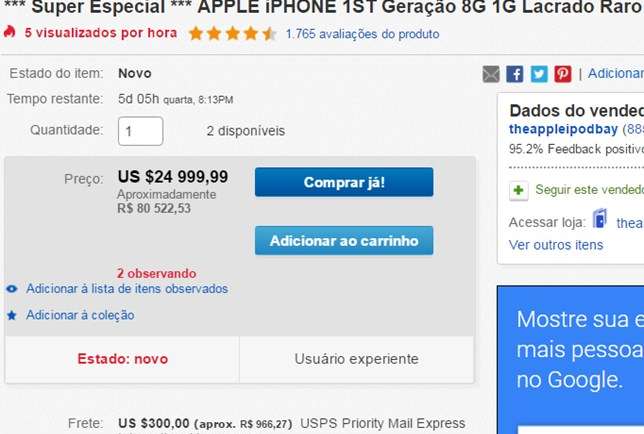
Task: Click the star icon for collection
Action: 12,315
